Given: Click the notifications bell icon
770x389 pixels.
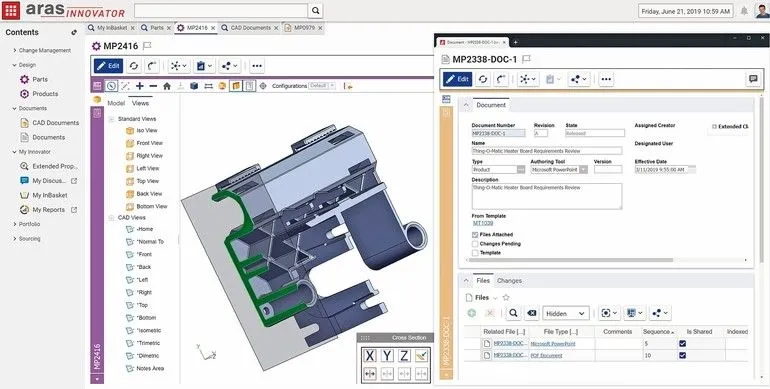Looking at the screenshot, I should tap(744, 11).
